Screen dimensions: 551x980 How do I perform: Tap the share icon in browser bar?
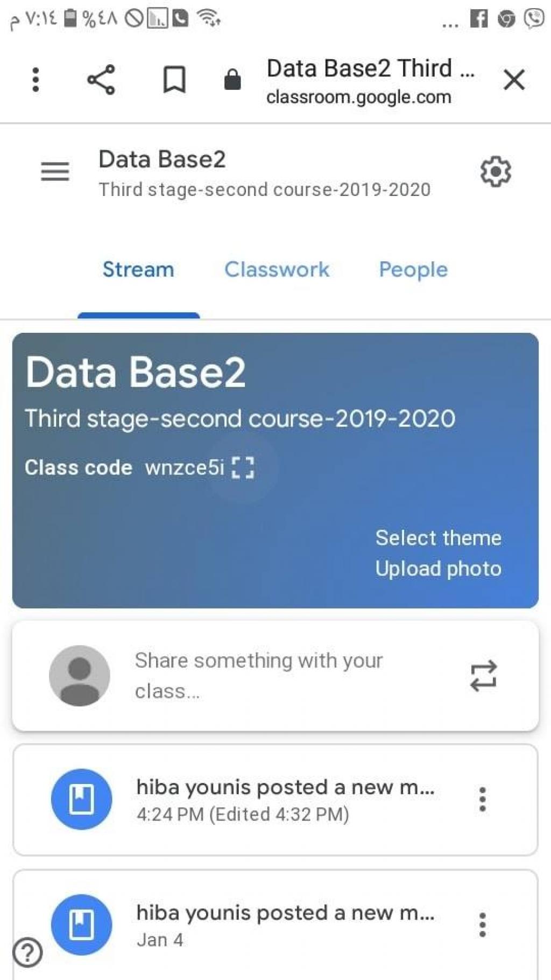101,80
